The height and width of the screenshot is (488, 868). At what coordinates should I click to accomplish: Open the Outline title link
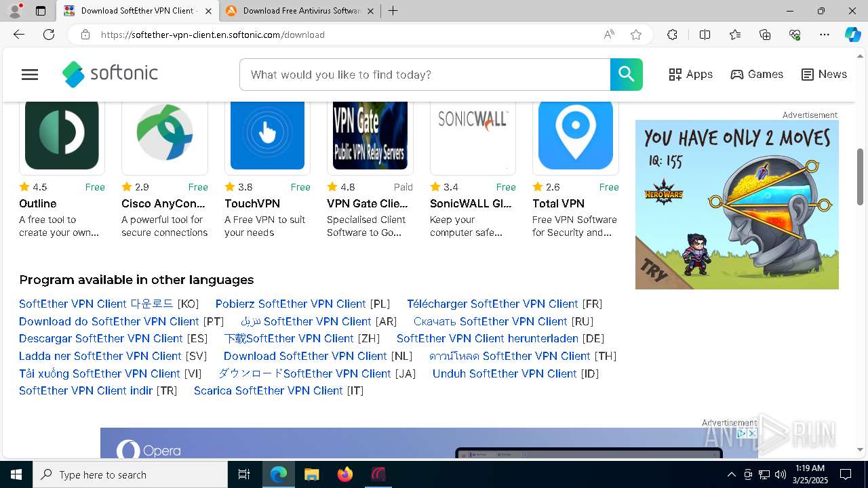pyautogui.click(x=38, y=203)
